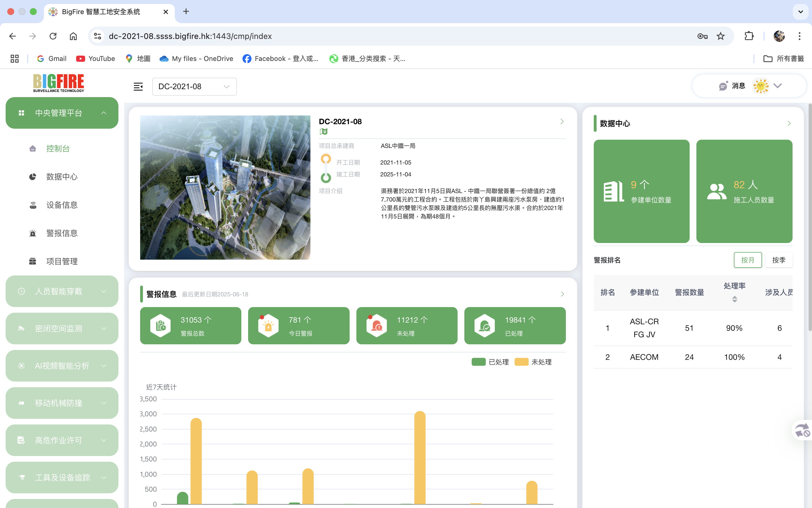Select 按季 ranking filter

tap(779, 260)
